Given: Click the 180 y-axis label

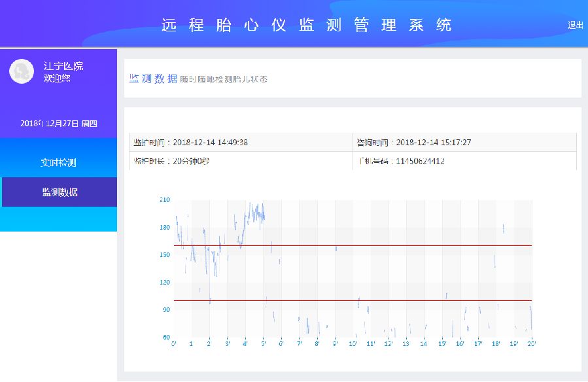Looking at the screenshot, I should 165,227.
